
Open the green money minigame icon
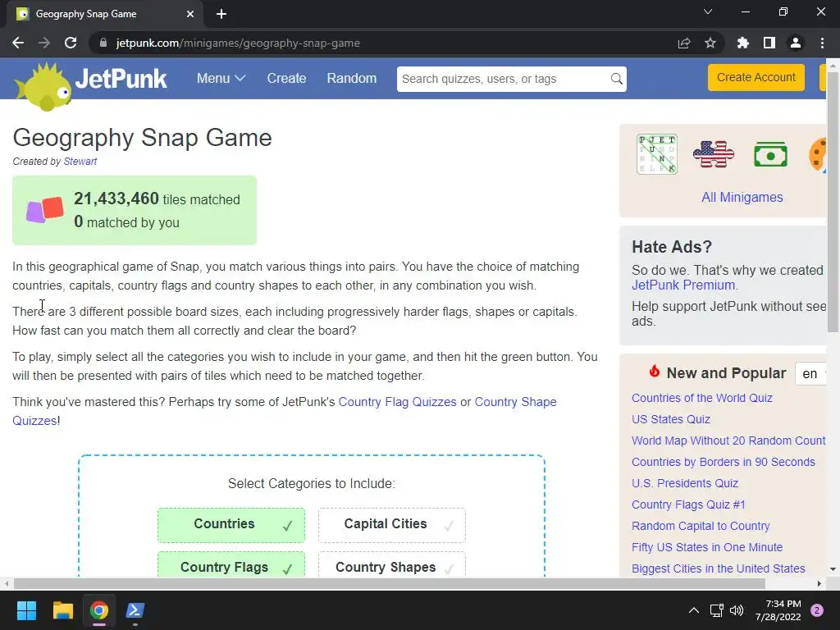coord(770,155)
